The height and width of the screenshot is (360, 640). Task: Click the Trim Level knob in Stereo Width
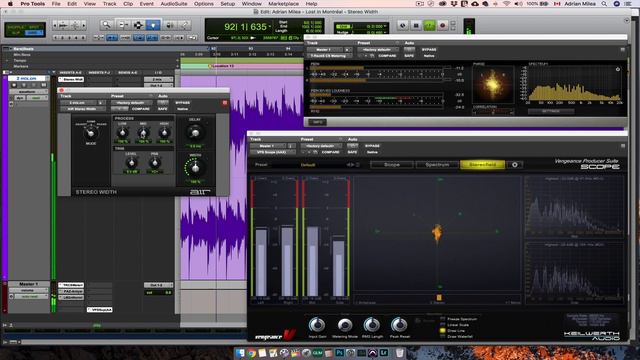point(131,163)
